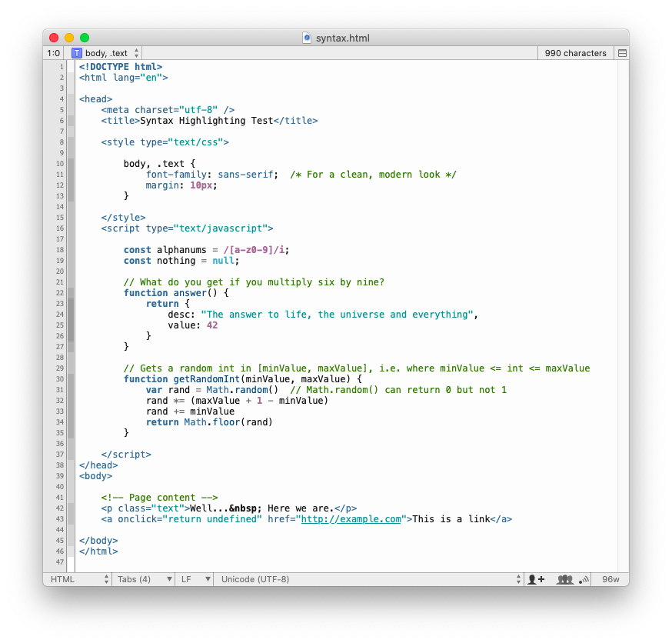Click 'Math.floor(rand)' on line 34
672x643 pixels.
pyautogui.click(x=228, y=422)
